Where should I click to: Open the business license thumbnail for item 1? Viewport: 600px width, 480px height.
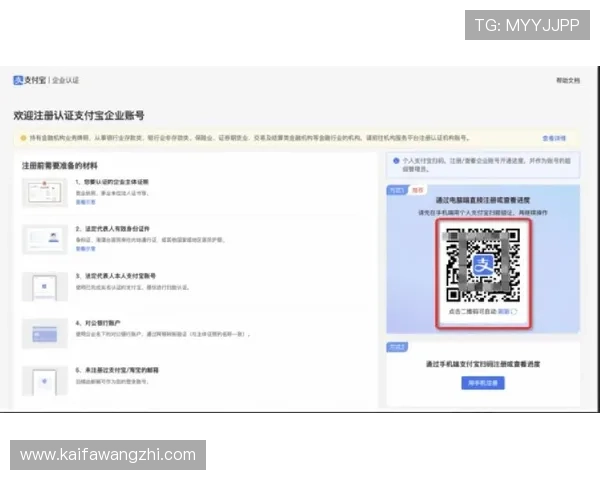(x=45, y=193)
